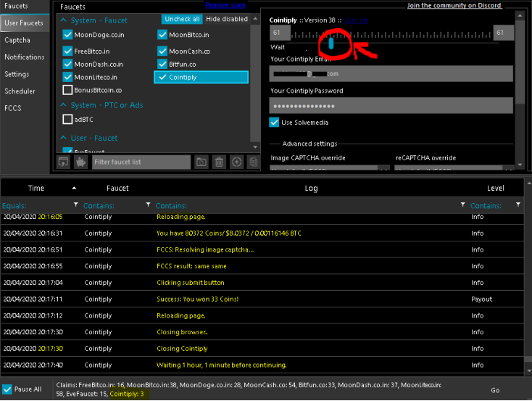Open the Time column filter funnel icon

pos(76,205)
